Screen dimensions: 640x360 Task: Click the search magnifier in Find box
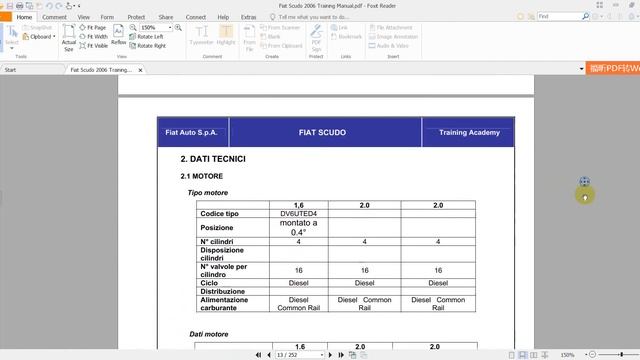[x=585, y=16]
